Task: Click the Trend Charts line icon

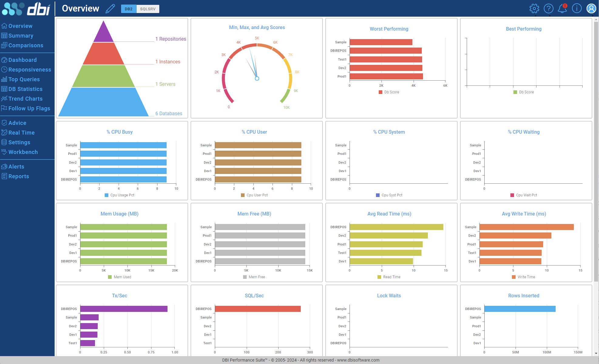Action: tap(4, 99)
